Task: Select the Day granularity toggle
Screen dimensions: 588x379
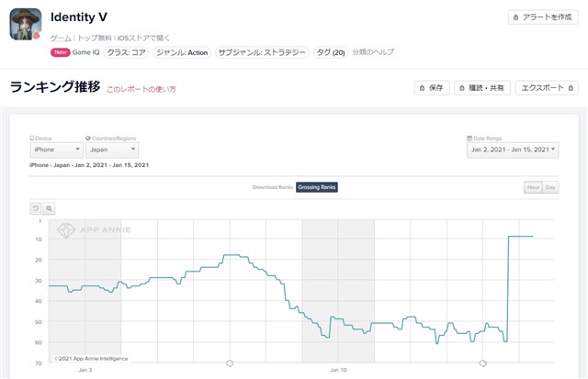Action: (x=550, y=187)
